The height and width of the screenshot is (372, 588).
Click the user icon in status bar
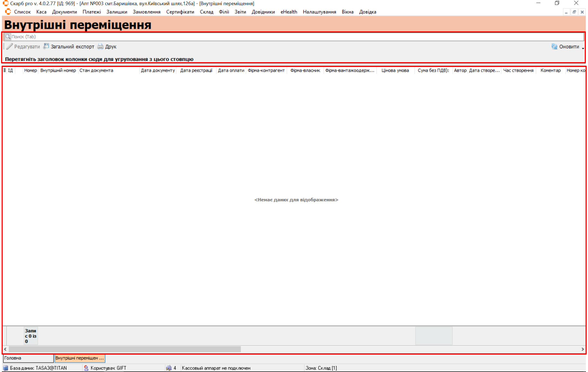(x=86, y=368)
